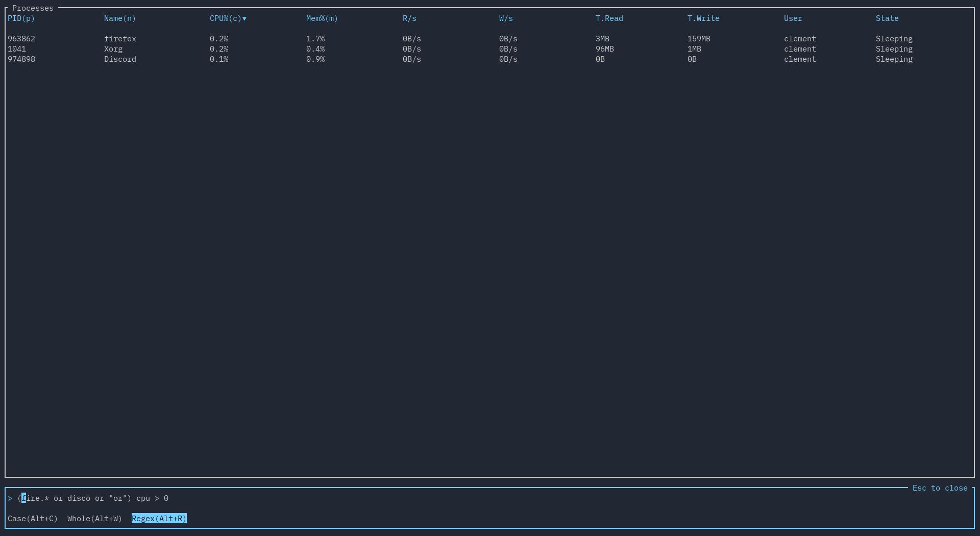Sort processes by the State column

point(887,18)
